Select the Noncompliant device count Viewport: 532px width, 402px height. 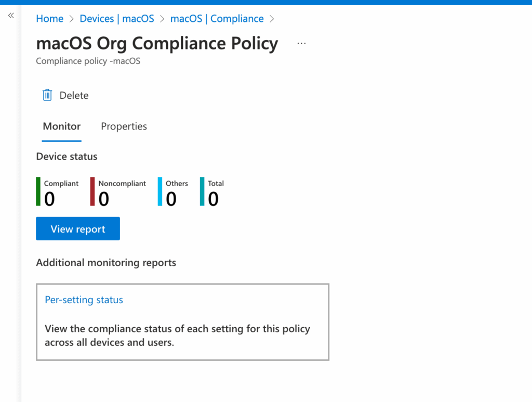click(x=104, y=198)
